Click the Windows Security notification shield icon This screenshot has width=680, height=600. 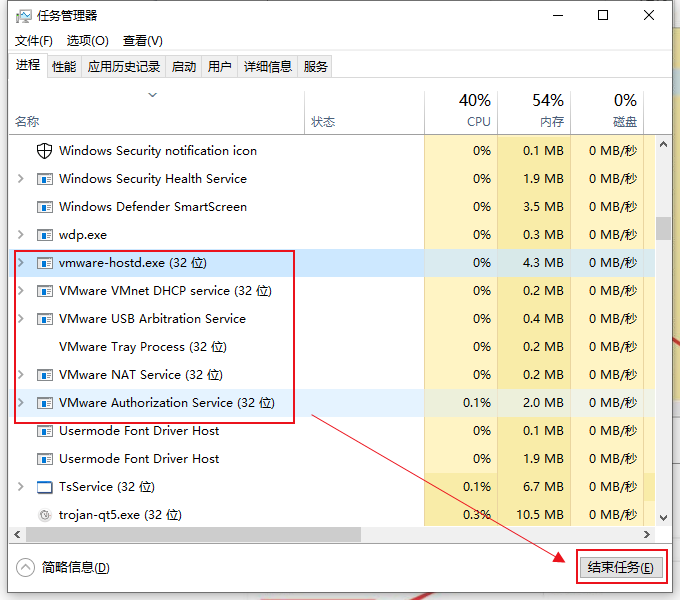click(44, 151)
